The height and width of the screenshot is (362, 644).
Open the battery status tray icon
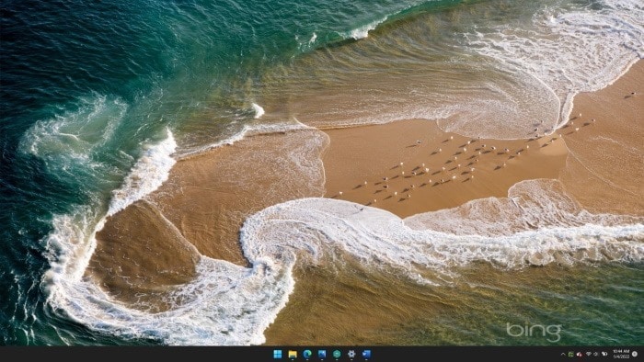pos(604,354)
